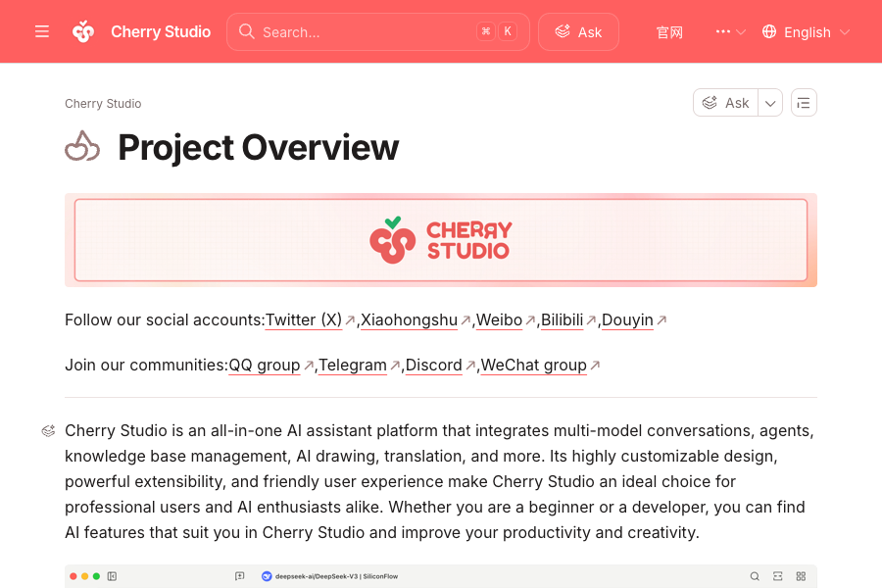
Task: Expand the Ask button dropdown arrow
Action: point(770,102)
